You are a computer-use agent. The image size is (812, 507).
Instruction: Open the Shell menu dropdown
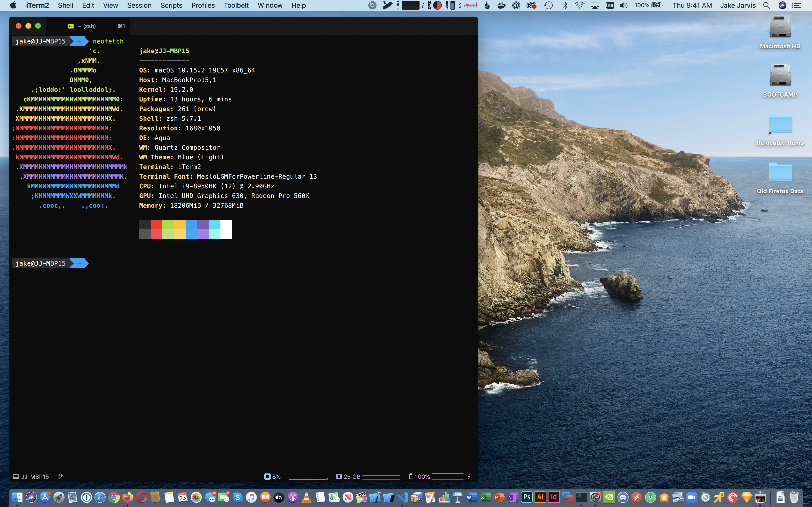coord(65,5)
